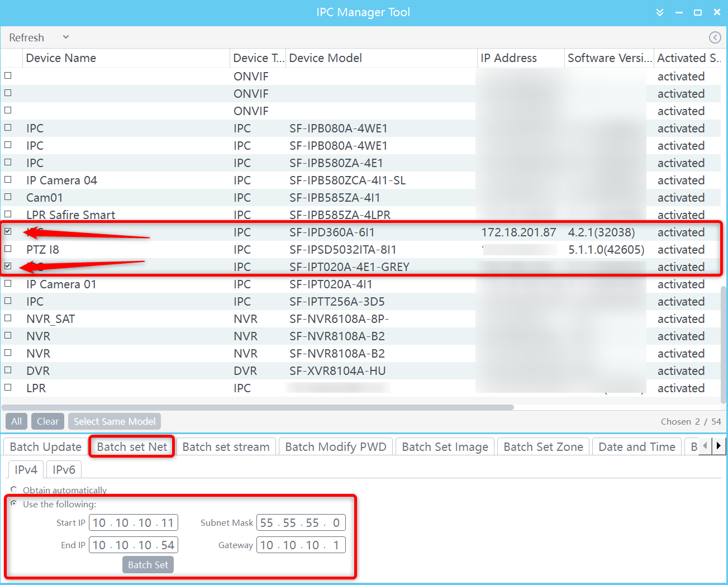This screenshot has height=585, width=728.
Task: Minimize the IPC Manager Tool window
Action: 679,12
